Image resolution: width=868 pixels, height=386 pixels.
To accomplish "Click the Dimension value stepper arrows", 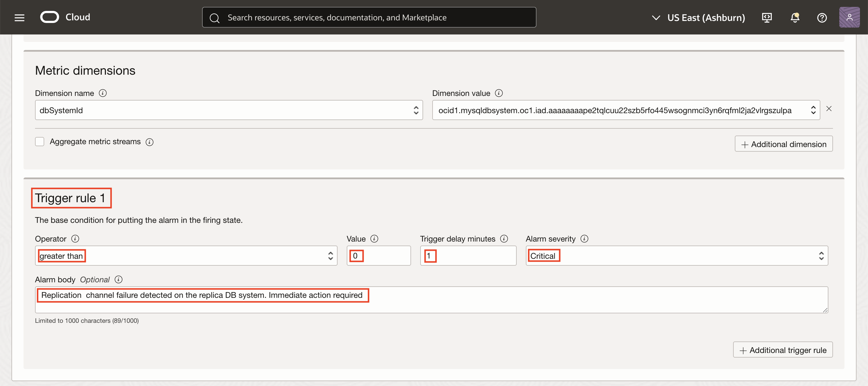I will point(813,110).
